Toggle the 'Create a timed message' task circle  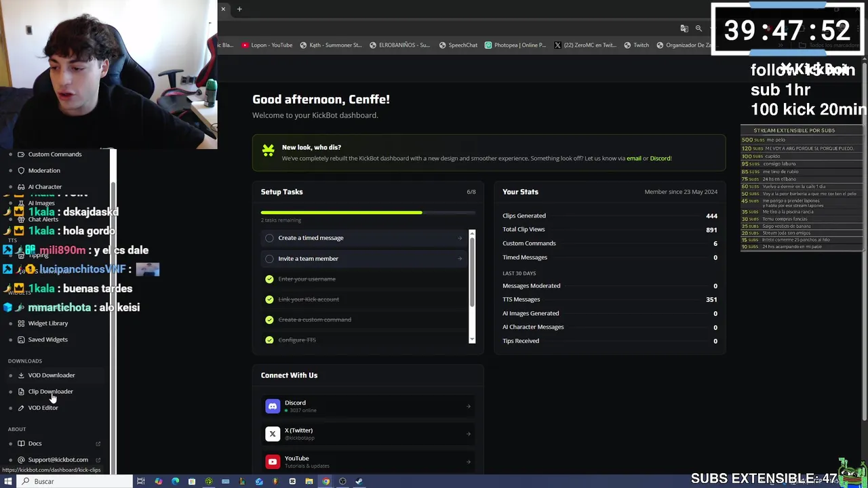pyautogui.click(x=269, y=238)
